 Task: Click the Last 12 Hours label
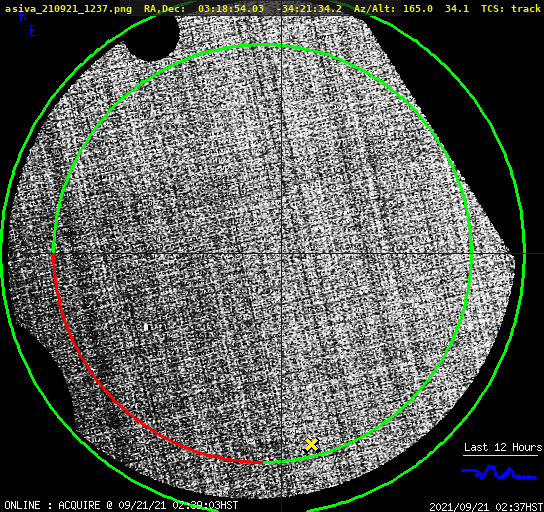503,447
